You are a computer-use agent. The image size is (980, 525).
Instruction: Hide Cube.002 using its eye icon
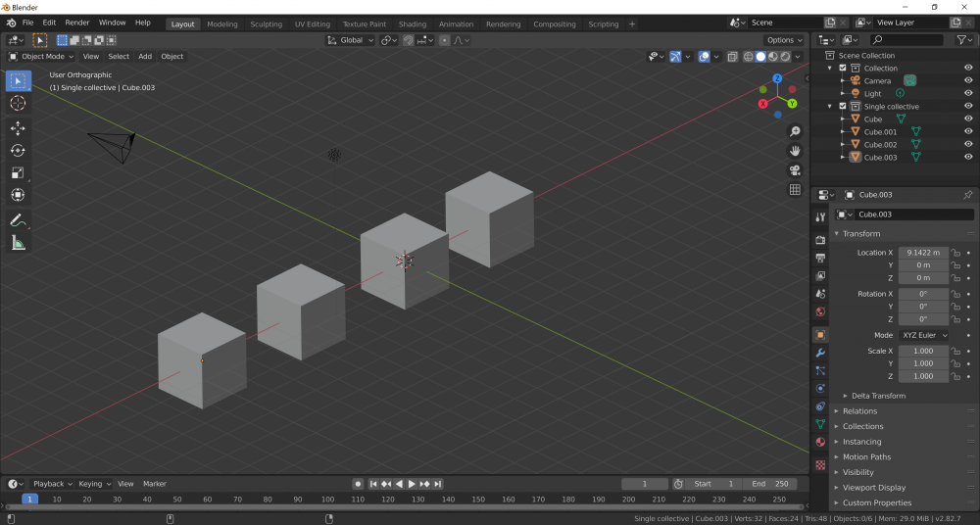[968, 144]
